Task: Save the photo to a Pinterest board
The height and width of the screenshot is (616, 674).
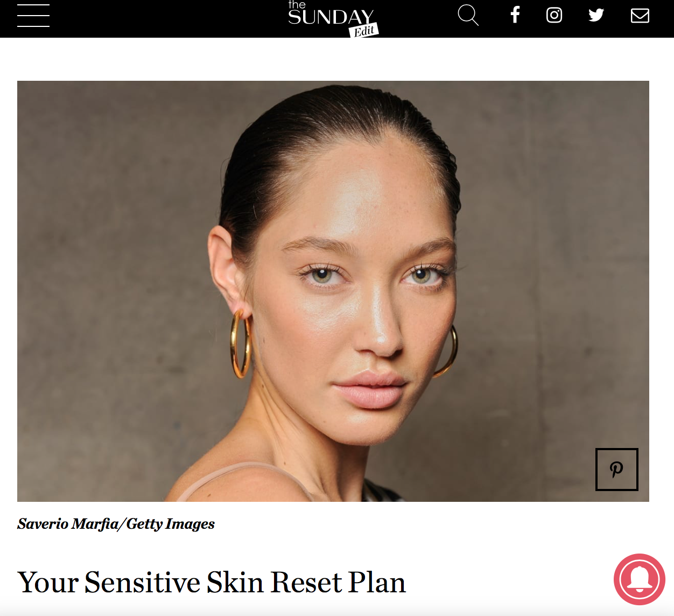Action: tap(617, 470)
